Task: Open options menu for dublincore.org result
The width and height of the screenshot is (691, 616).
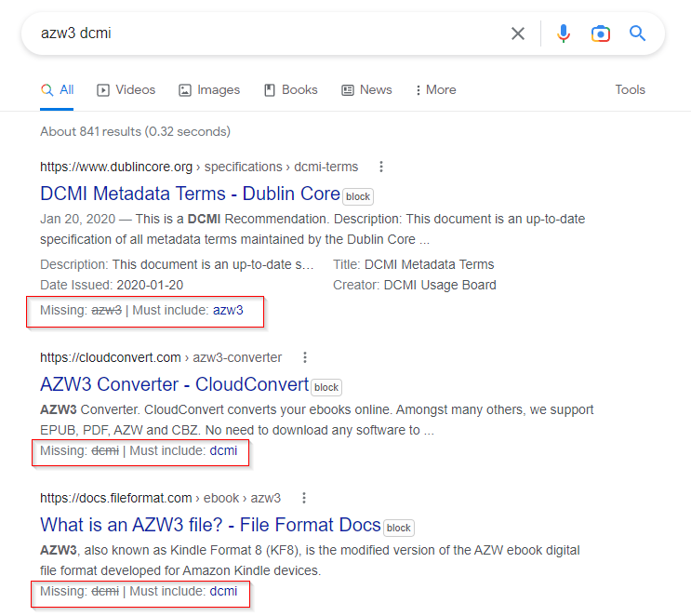Action: pyautogui.click(x=381, y=167)
